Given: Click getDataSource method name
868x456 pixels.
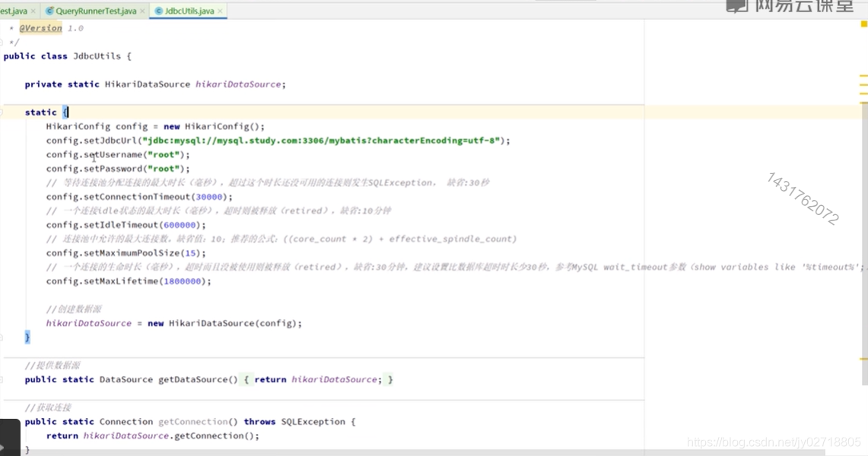Looking at the screenshot, I should click(x=192, y=380).
